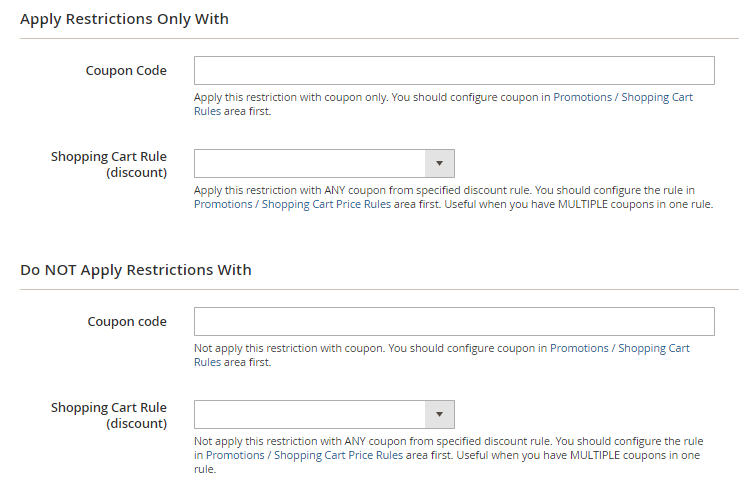
Task: Click the Coupon Code field under Apply Restrictions Only With
Action: coord(454,71)
